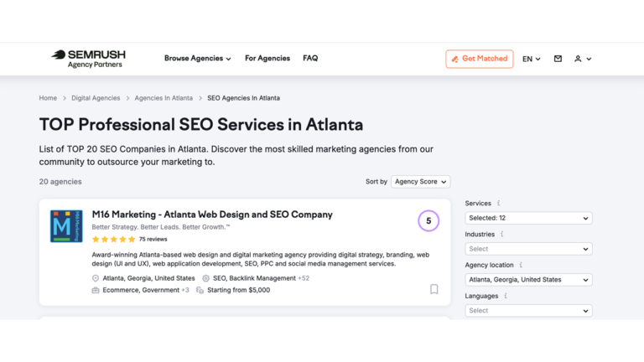
Task: Go to Agencies In Atlanta breadcrumb
Action: (x=164, y=98)
